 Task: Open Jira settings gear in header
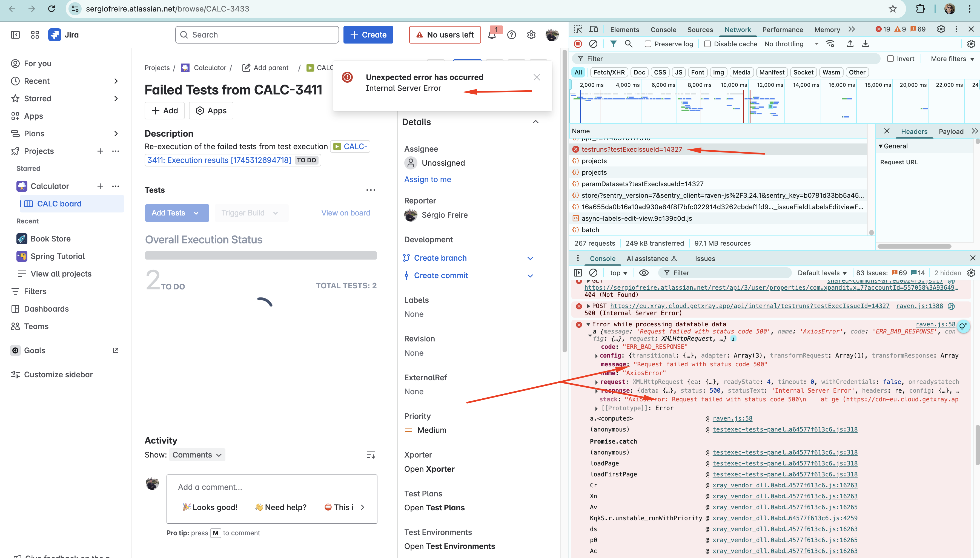pos(531,35)
